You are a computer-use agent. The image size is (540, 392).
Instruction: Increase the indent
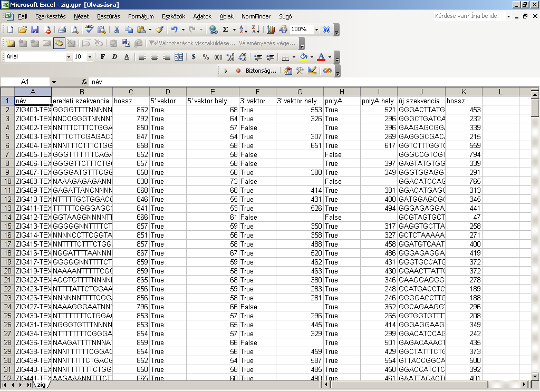tap(271, 57)
